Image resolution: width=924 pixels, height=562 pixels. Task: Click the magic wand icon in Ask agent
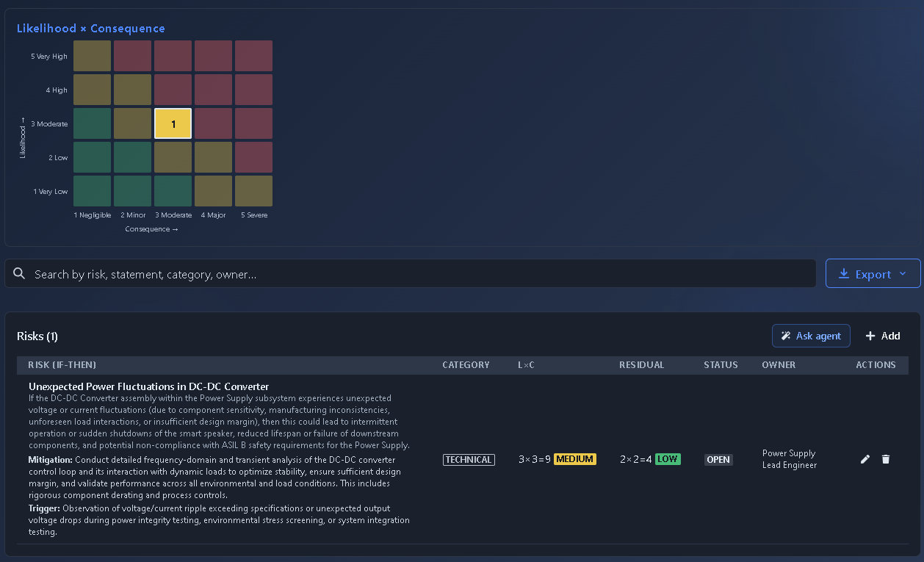786,336
